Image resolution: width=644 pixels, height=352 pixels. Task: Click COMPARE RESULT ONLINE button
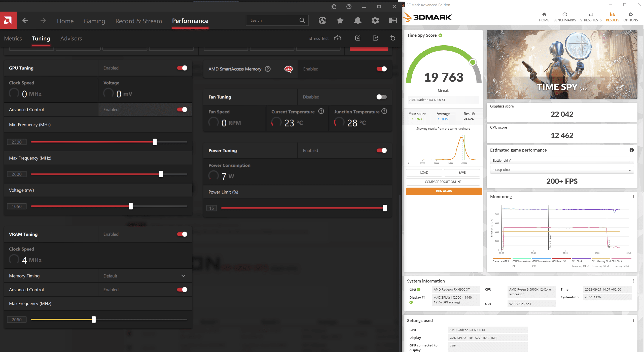tap(443, 182)
